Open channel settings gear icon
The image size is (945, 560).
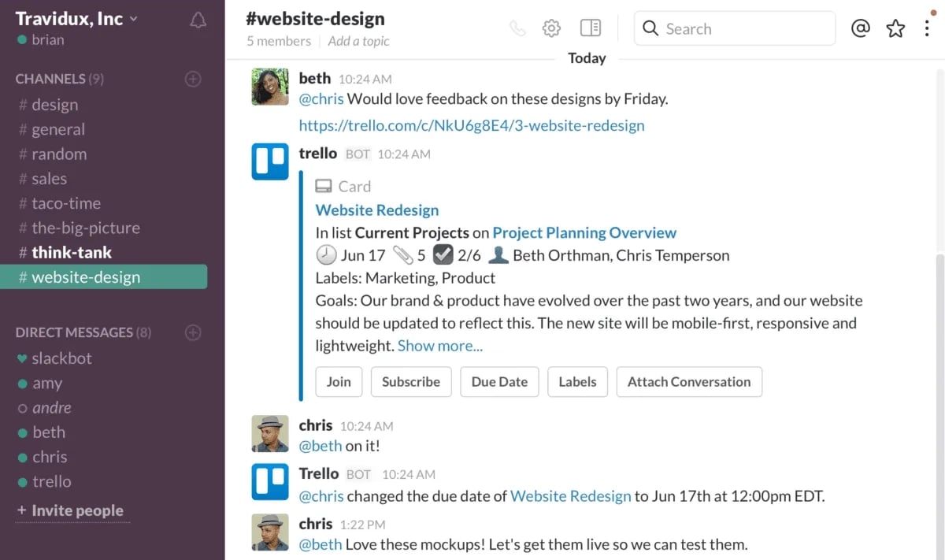point(551,28)
